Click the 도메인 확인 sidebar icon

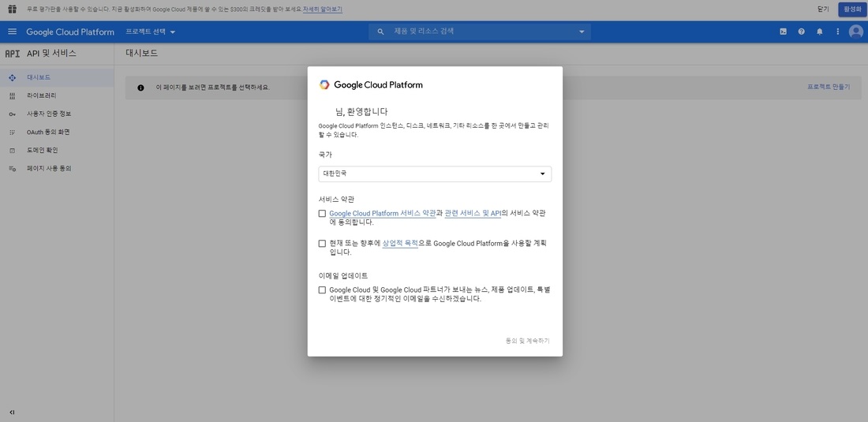click(x=12, y=151)
